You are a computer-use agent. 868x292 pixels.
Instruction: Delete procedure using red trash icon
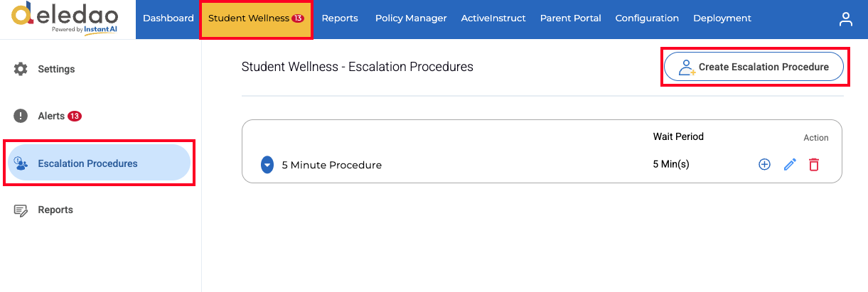click(814, 164)
